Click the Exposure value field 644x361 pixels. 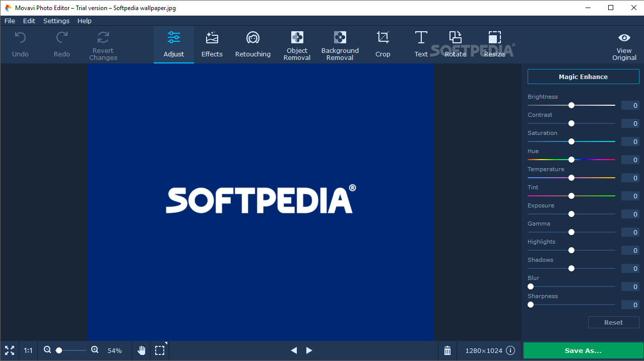tap(630, 214)
